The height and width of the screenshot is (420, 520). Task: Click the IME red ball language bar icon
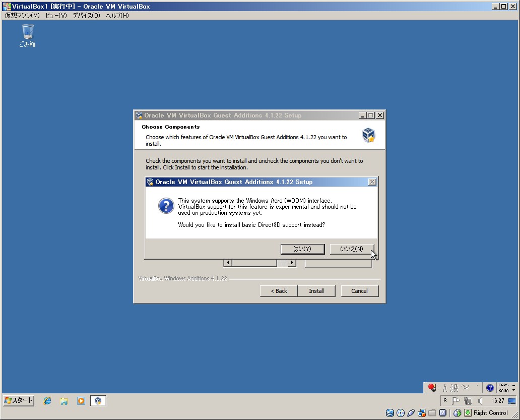[432, 388]
